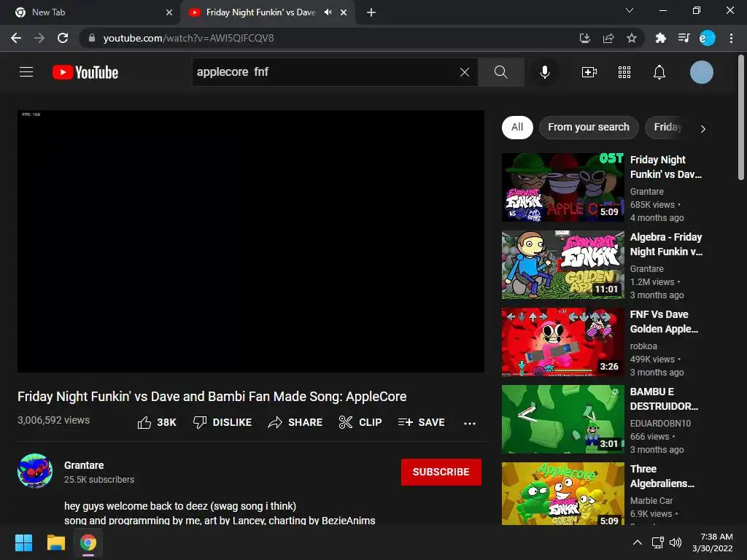Clear the search box with the X
The width and height of the screenshot is (747, 560).
[x=465, y=72]
